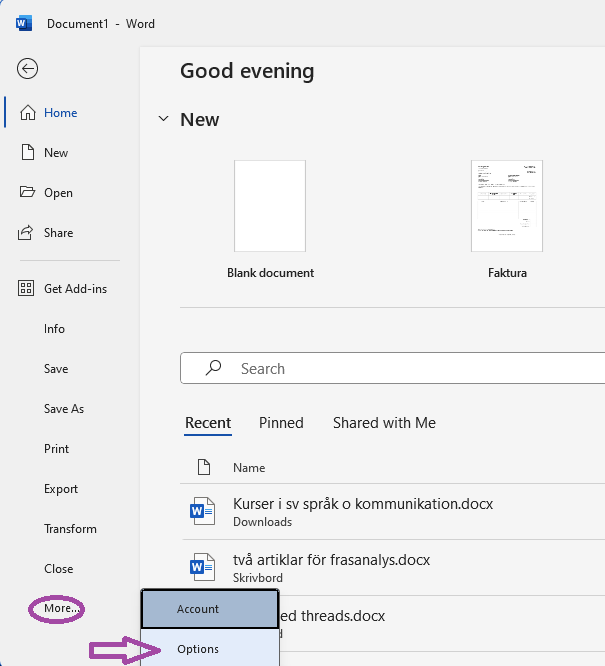
Task: Choose Options in the popup menu
Action: pos(210,649)
